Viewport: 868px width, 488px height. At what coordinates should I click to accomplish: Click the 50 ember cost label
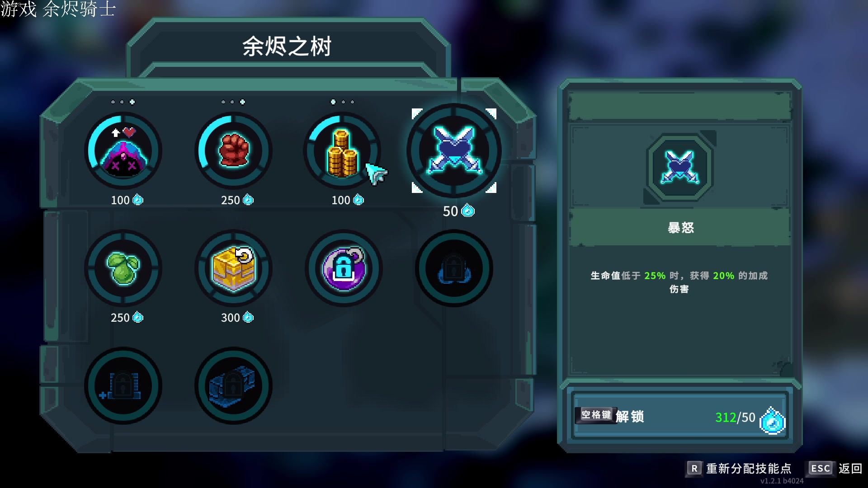coord(458,211)
